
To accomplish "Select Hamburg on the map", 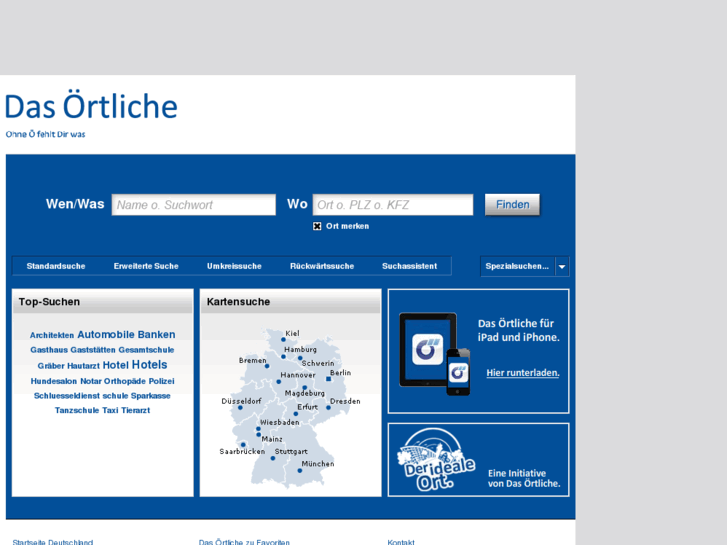I will [x=300, y=349].
